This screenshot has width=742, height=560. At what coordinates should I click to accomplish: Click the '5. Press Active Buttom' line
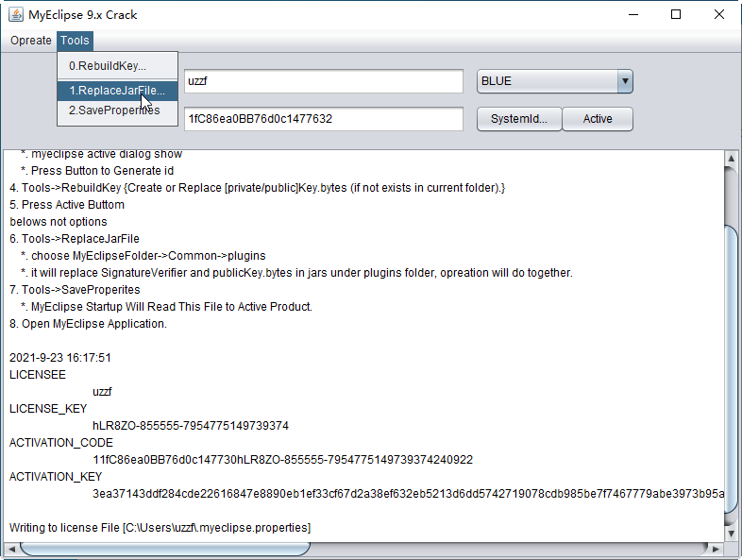pyautogui.click(x=67, y=205)
